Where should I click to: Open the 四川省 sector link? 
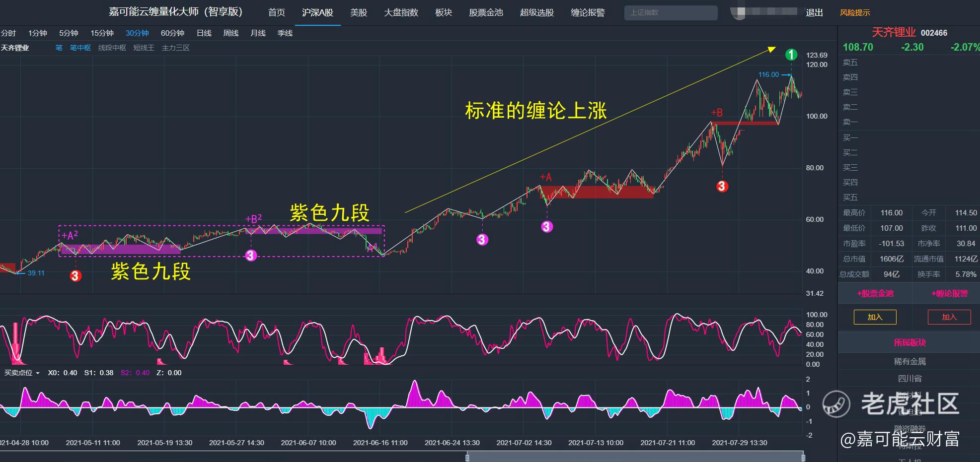point(910,379)
